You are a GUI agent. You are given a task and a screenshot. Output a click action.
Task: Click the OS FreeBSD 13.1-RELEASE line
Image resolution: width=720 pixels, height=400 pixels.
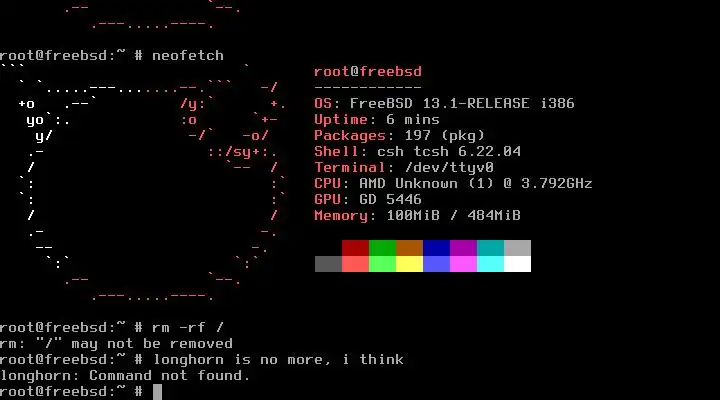pyautogui.click(x=444, y=103)
